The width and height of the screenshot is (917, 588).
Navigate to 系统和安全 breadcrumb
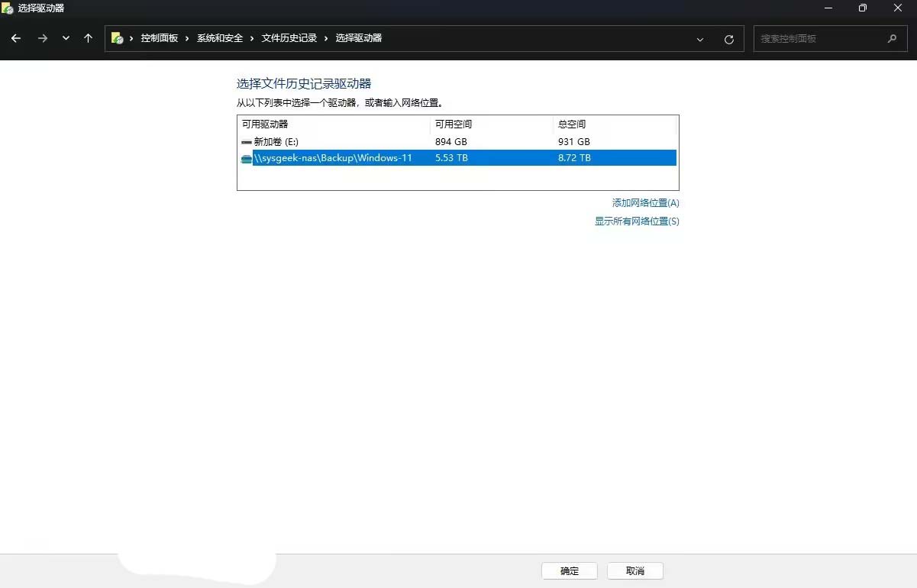pos(220,38)
